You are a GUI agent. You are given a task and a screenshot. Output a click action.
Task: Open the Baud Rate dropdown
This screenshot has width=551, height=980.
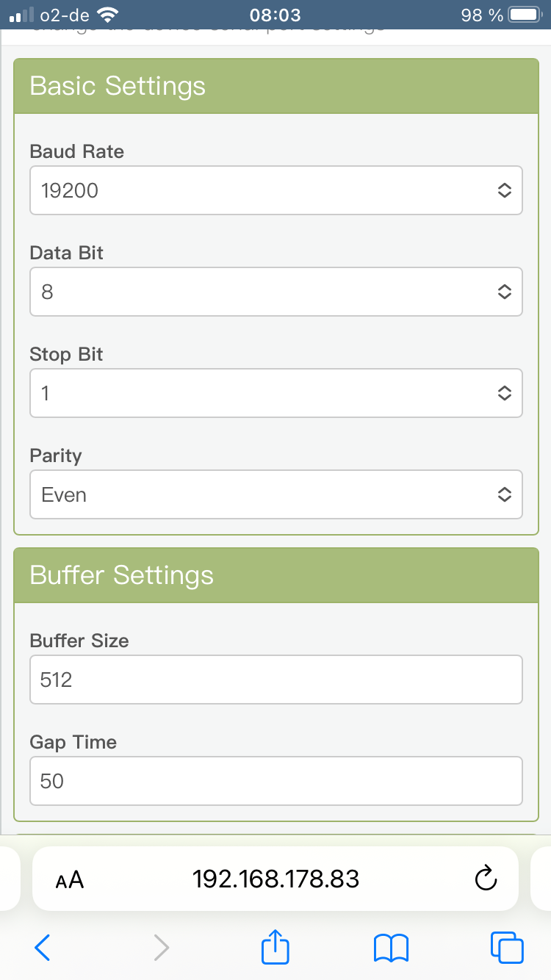(x=276, y=190)
